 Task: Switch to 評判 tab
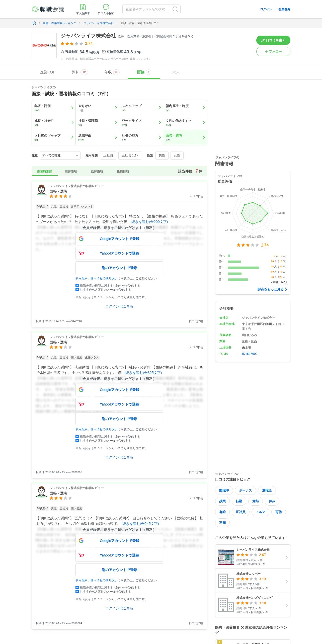80,72
